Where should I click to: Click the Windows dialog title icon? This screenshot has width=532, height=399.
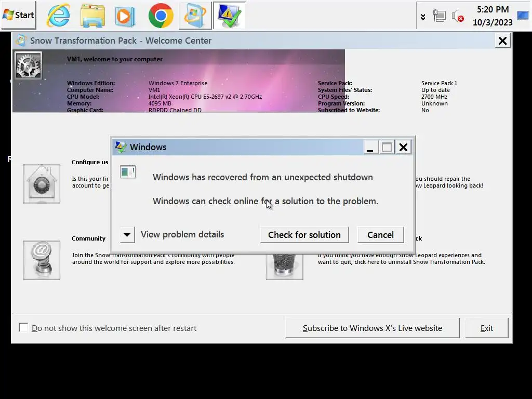click(x=121, y=147)
